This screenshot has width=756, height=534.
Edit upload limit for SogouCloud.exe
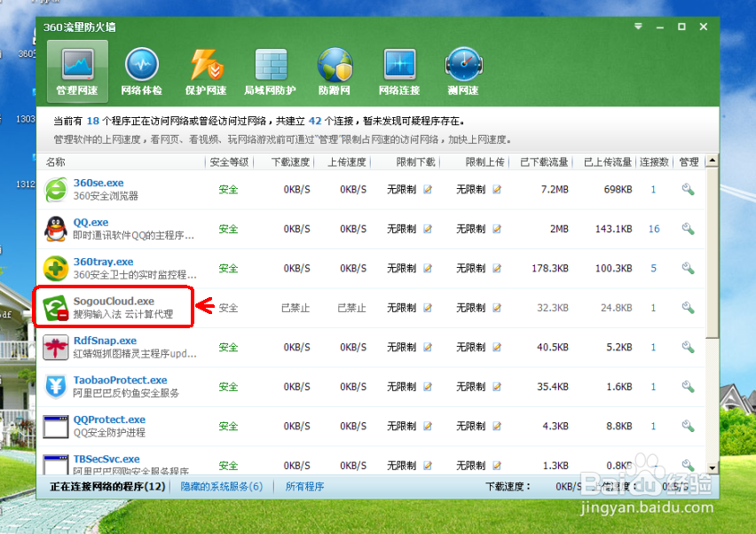pos(497,308)
